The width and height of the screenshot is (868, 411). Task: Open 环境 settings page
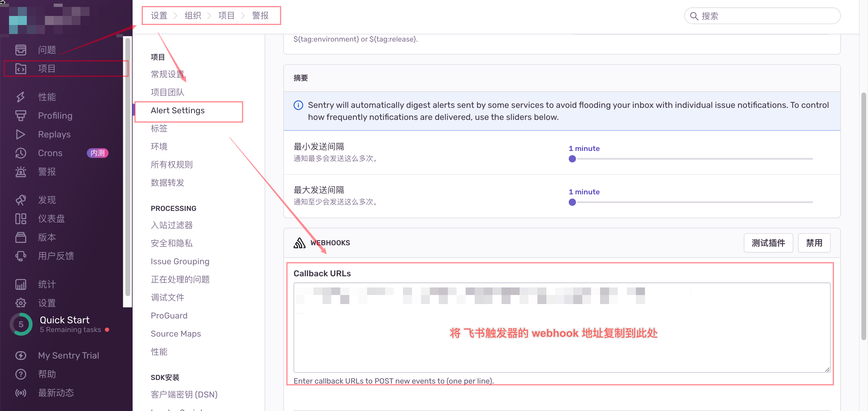[159, 146]
